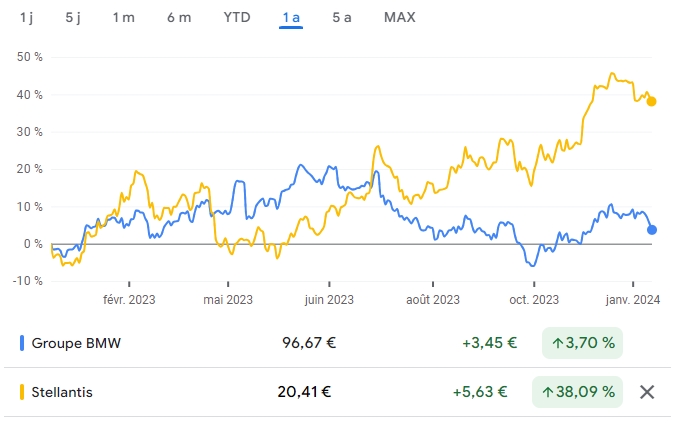This screenshot has height=424, width=675.
Task: Open the Groupe BMW stock link
Action: (x=76, y=343)
